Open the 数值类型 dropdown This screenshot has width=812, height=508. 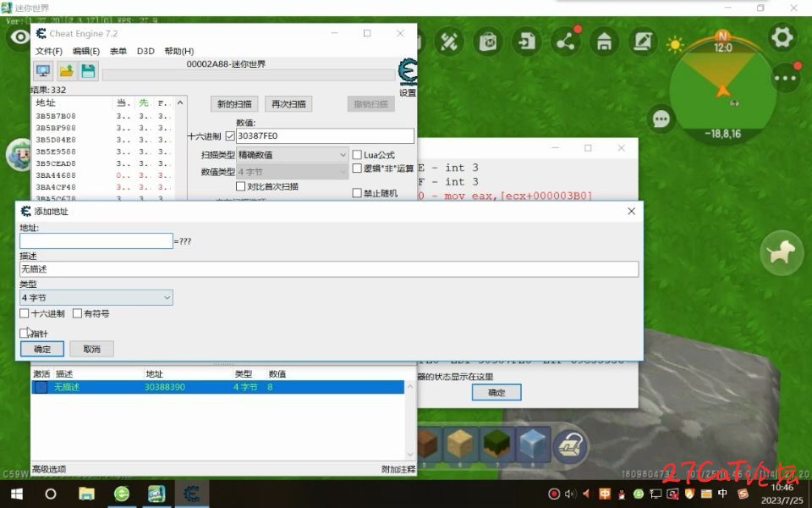pos(292,172)
